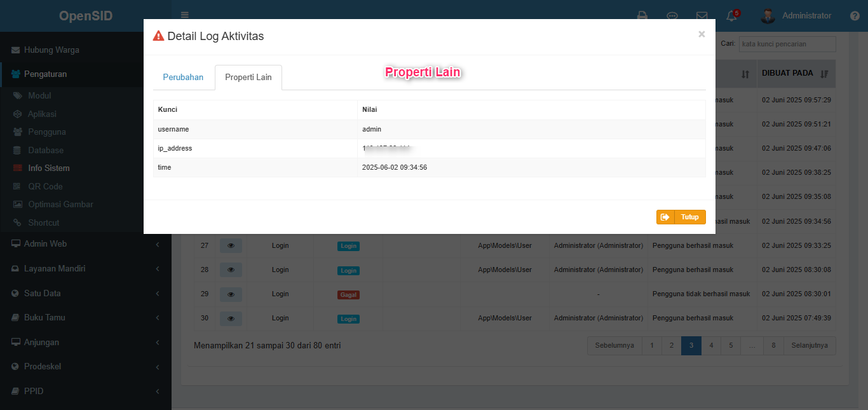Expand the PPID menu
Viewport: 868px width, 410px height.
pos(86,391)
